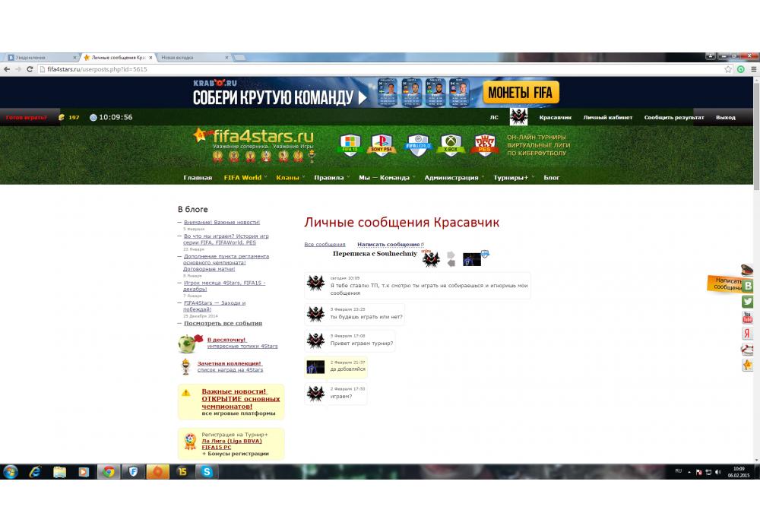Click the МОНЕТЫ FIFA banner button
The image size is (760, 532).
521,93
